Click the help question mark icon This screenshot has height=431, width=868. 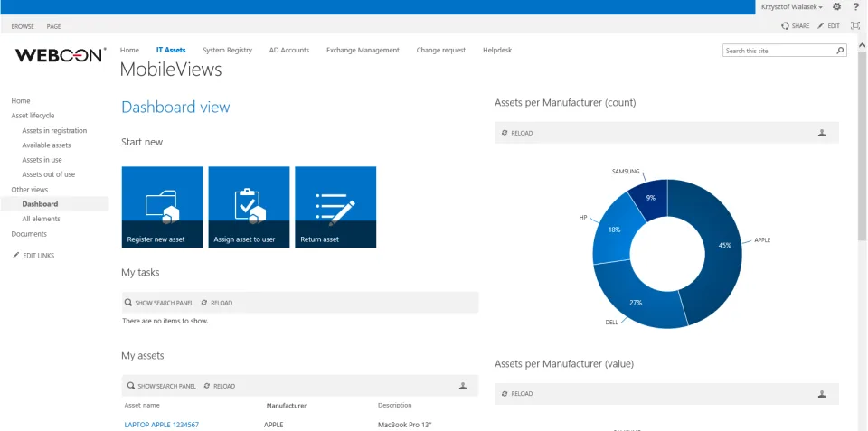coord(856,6)
